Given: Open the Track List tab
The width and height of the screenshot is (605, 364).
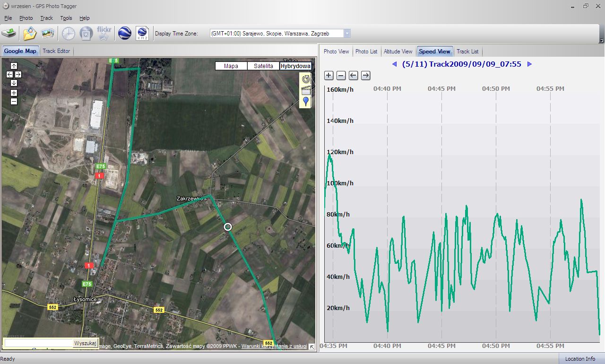Looking at the screenshot, I should (x=467, y=52).
